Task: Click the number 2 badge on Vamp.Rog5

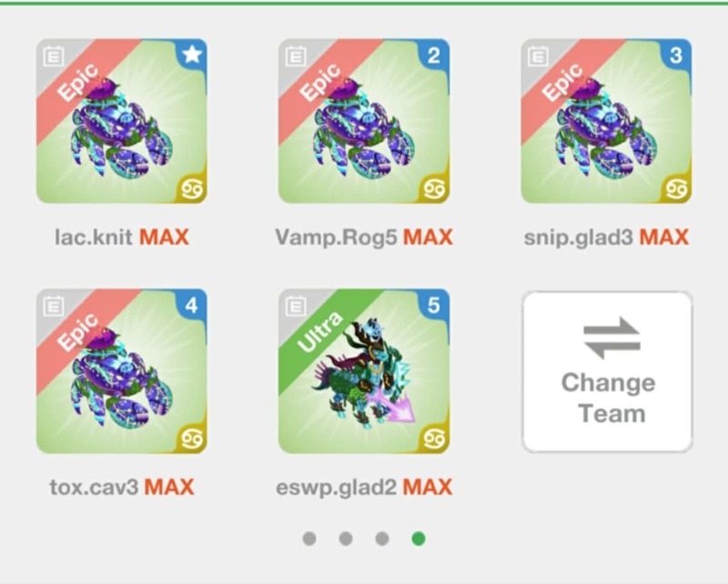Action: tap(434, 55)
